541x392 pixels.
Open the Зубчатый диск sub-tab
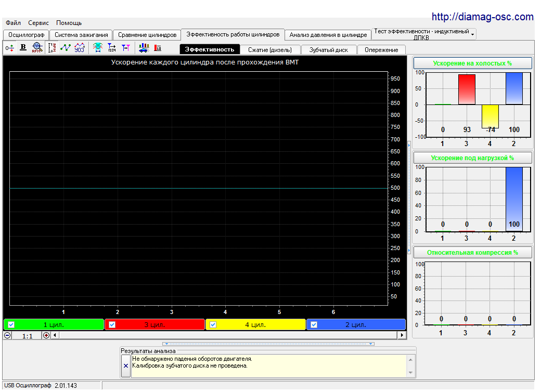click(x=328, y=49)
